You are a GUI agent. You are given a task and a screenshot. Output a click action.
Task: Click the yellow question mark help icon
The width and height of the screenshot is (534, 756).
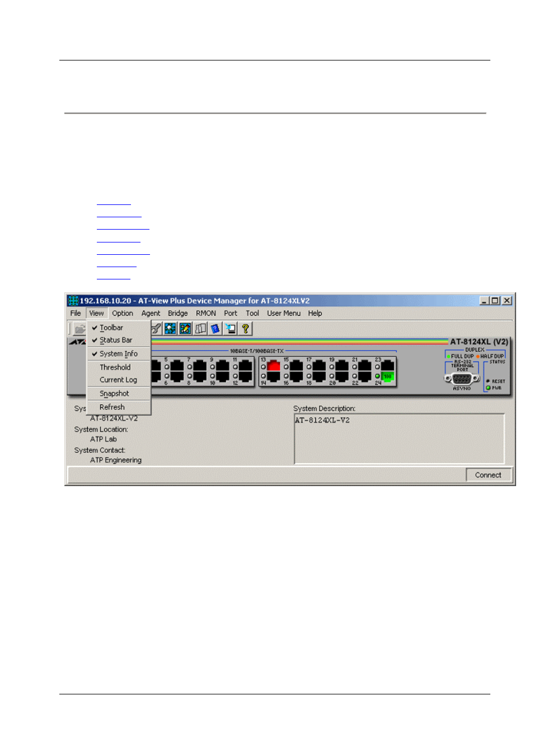[x=245, y=329]
